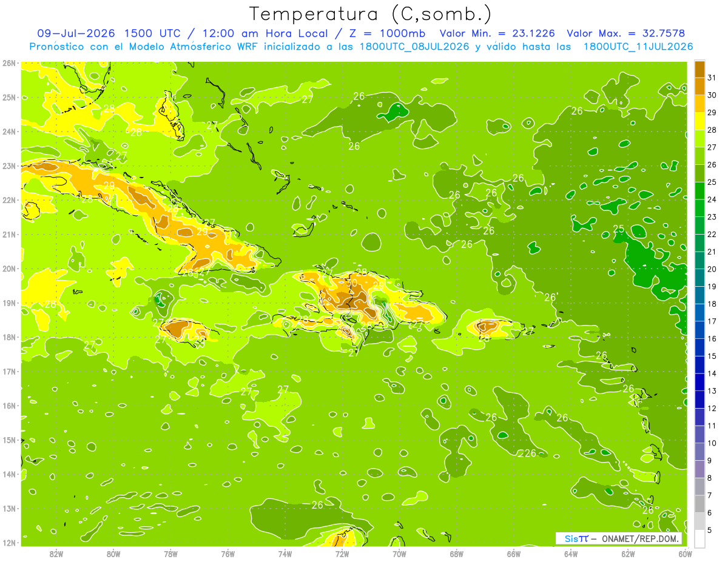Screen dimensions: 728x562
Task: Click the title 'Temperatura (C,somb.)'
Action: click(x=371, y=14)
